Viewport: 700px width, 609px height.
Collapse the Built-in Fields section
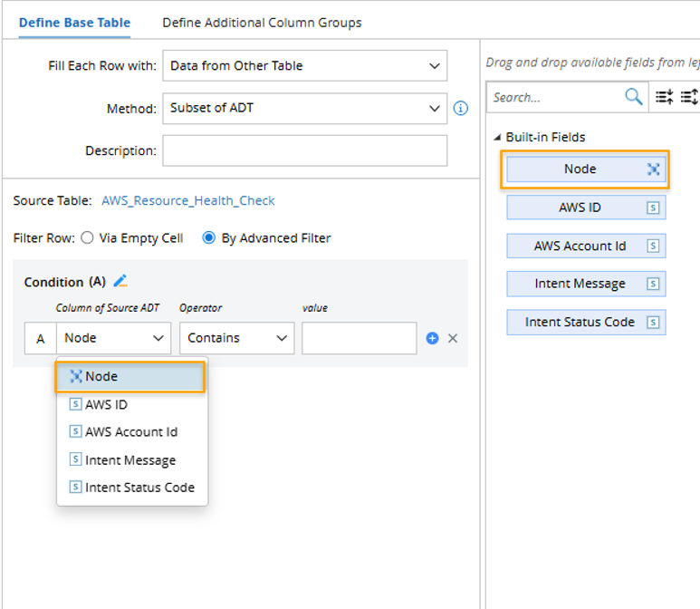coord(497,138)
